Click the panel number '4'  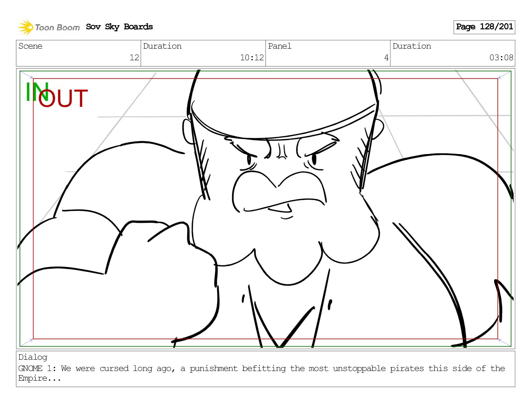click(x=386, y=58)
